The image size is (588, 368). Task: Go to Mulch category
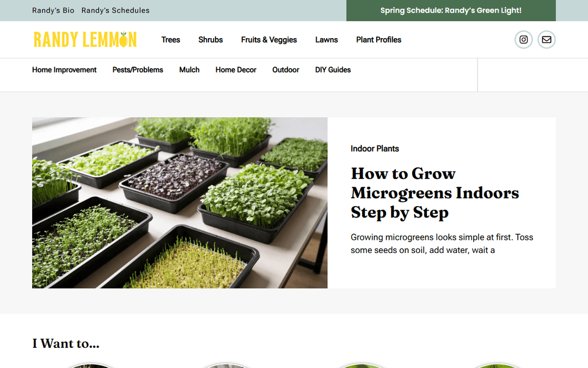[189, 70]
